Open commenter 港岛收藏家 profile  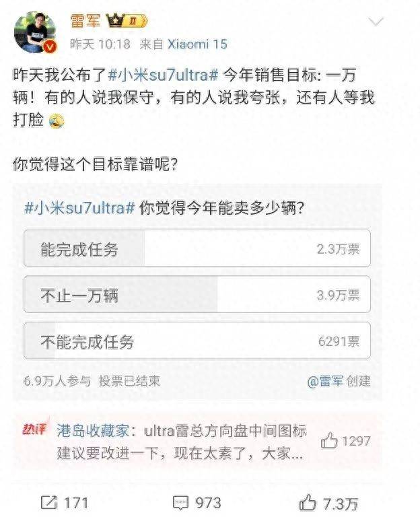pos(93,431)
